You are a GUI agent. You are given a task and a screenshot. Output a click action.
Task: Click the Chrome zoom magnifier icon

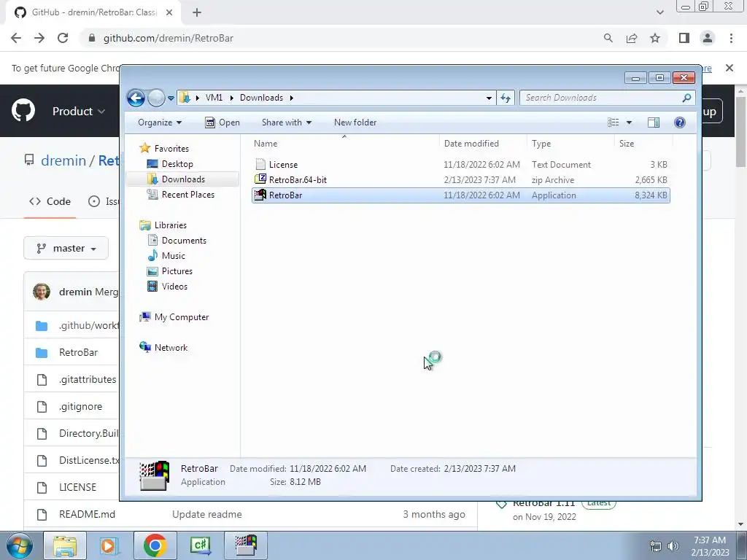(608, 38)
